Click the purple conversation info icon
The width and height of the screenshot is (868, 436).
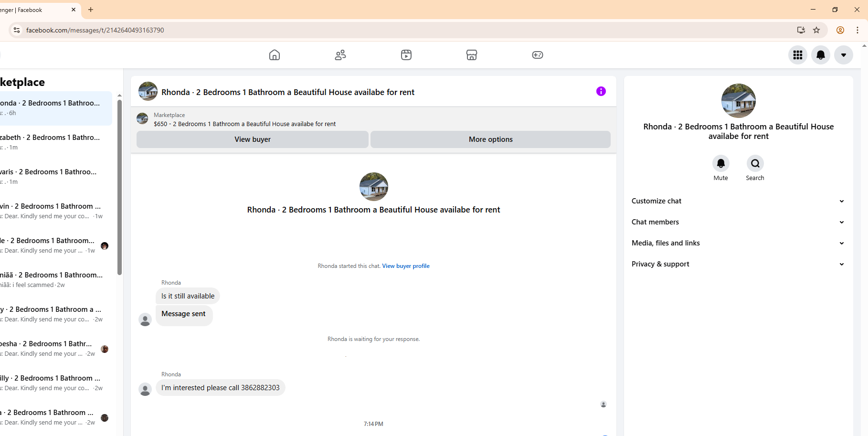click(x=601, y=91)
